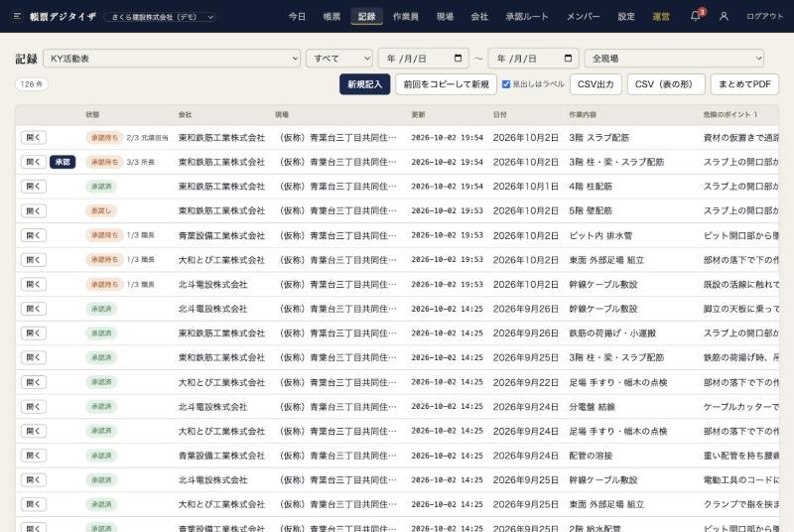Open the メンバー tab
Viewport: 794px width, 532px height.
[583, 16]
